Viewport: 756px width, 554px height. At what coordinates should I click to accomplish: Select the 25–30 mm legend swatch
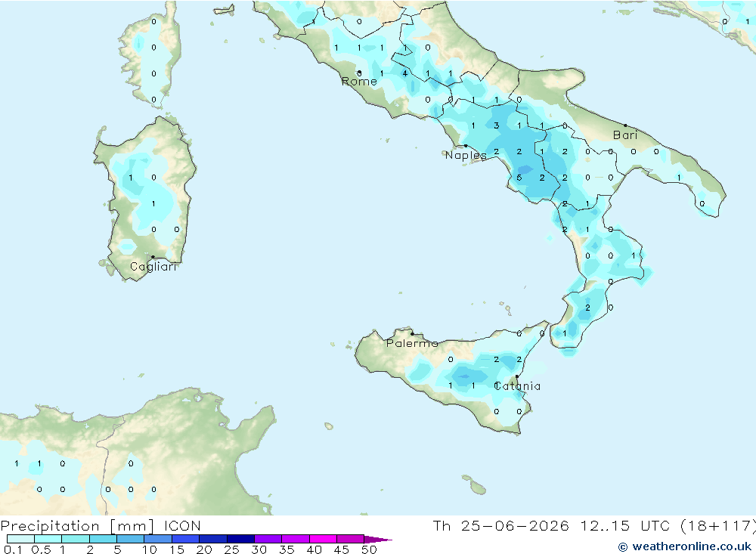240,539
